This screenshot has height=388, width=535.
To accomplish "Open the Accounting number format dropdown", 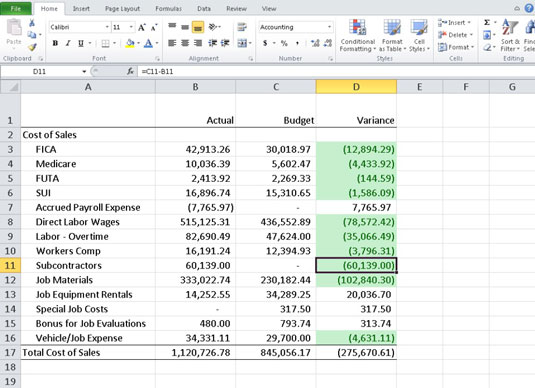I will (329, 27).
